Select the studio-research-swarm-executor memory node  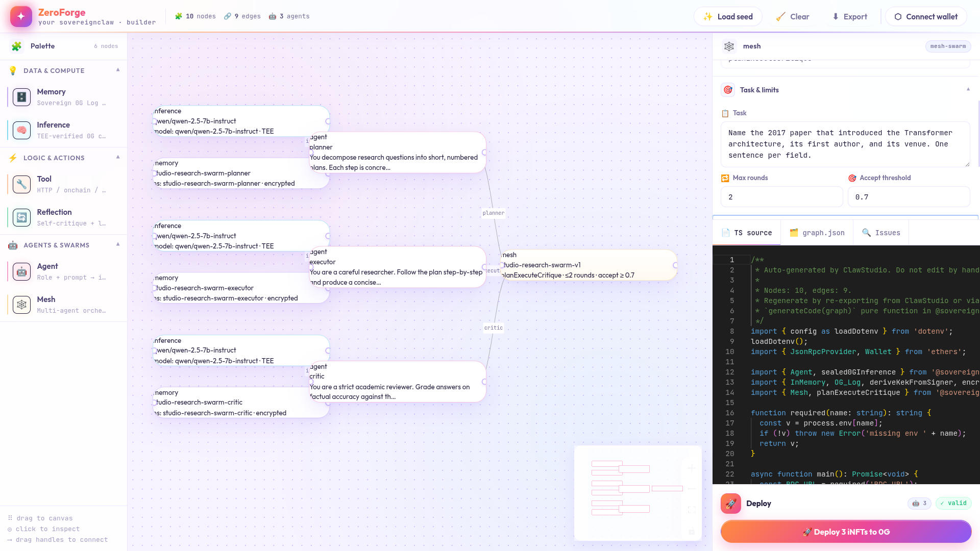[241, 288]
